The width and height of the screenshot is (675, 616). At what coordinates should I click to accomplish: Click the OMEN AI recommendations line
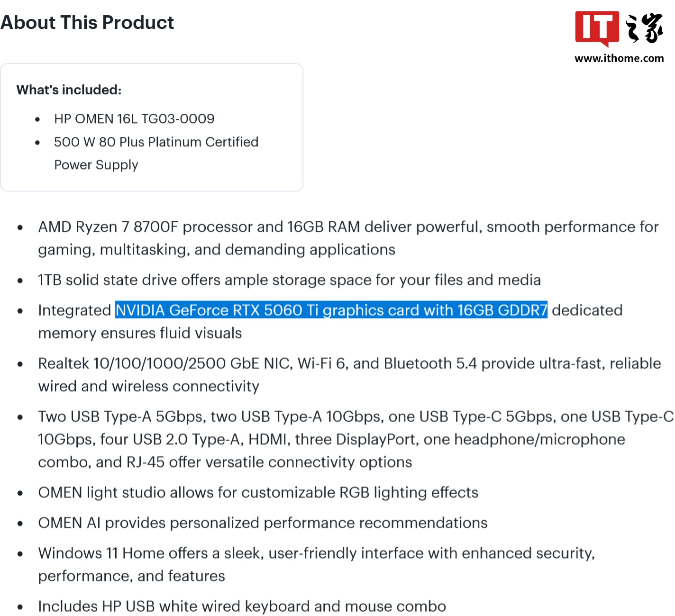click(263, 523)
